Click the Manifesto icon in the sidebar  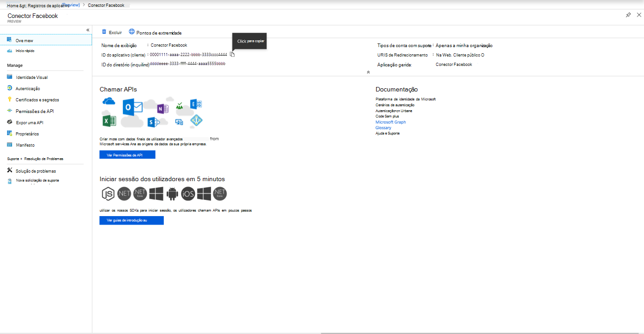9,145
